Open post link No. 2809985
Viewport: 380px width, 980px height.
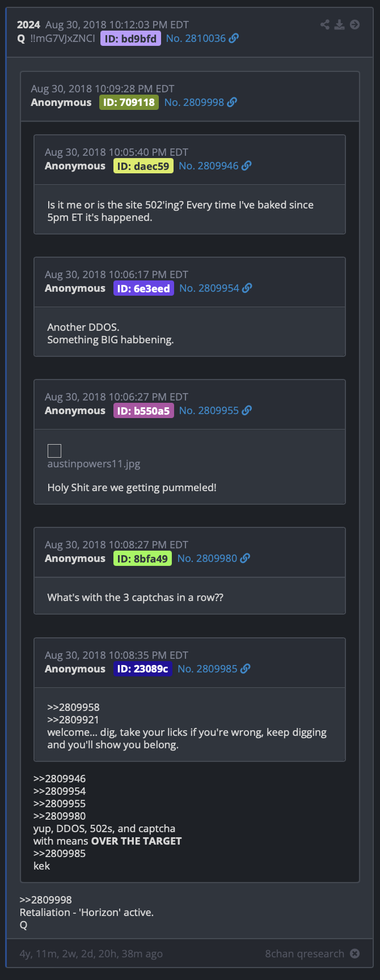click(208, 668)
